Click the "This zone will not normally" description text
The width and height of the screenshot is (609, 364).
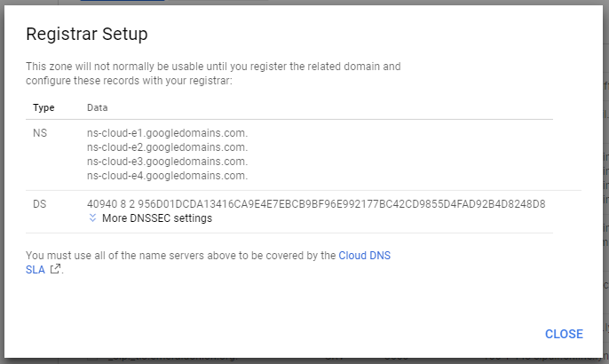click(213, 74)
